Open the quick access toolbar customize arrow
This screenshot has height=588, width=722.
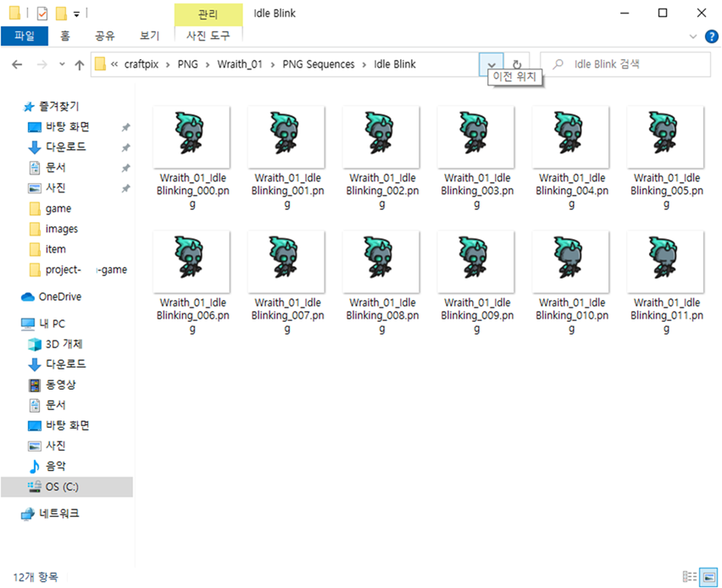coord(76,14)
